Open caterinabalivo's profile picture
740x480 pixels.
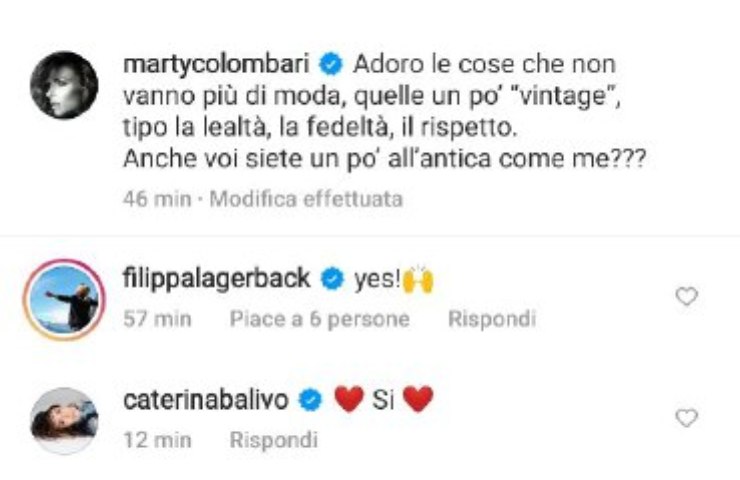pos(64,421)
